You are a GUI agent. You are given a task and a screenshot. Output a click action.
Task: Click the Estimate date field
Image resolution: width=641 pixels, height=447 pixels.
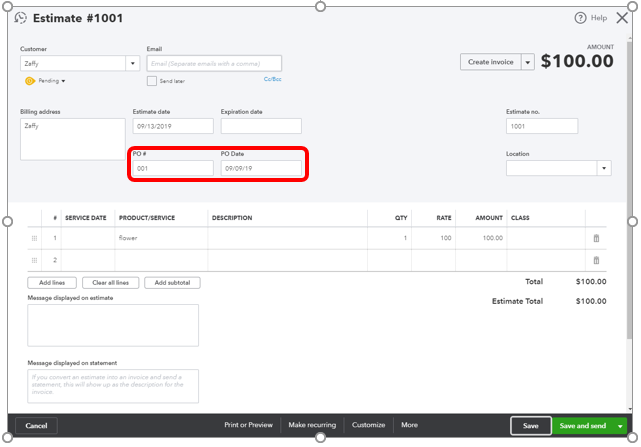(x=173, y=126)
